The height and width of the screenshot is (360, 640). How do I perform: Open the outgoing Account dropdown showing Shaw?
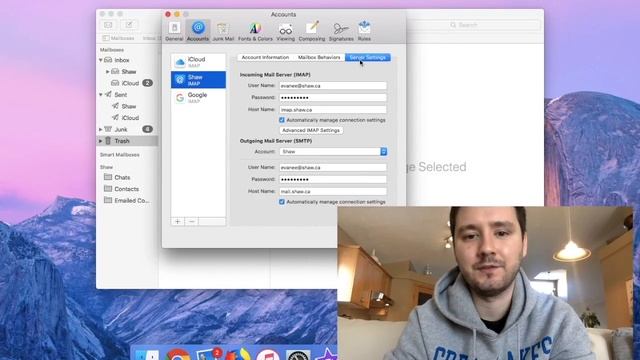pyautogui.click(x=333, y=151)
